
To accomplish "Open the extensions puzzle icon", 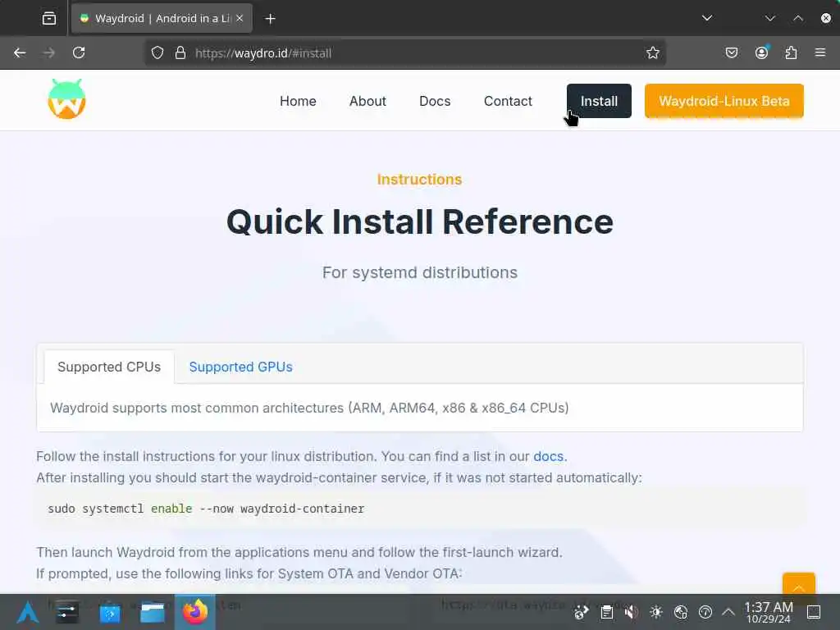I will pos(791,52).
